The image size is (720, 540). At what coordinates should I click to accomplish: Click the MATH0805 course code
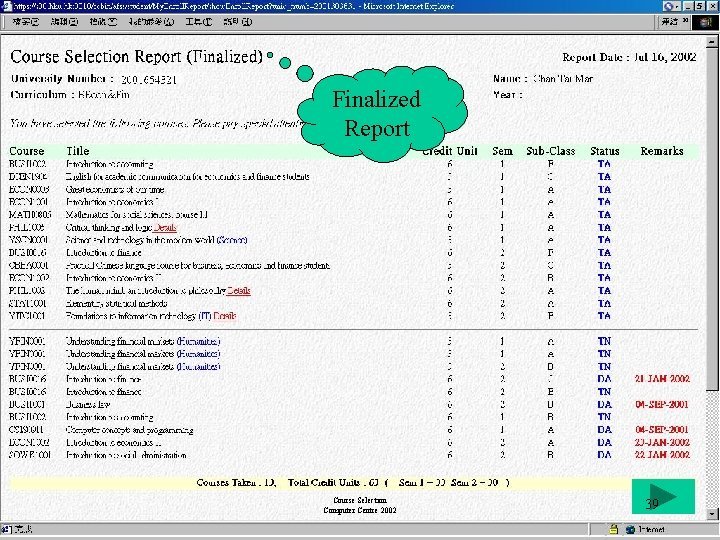[30, 214]
